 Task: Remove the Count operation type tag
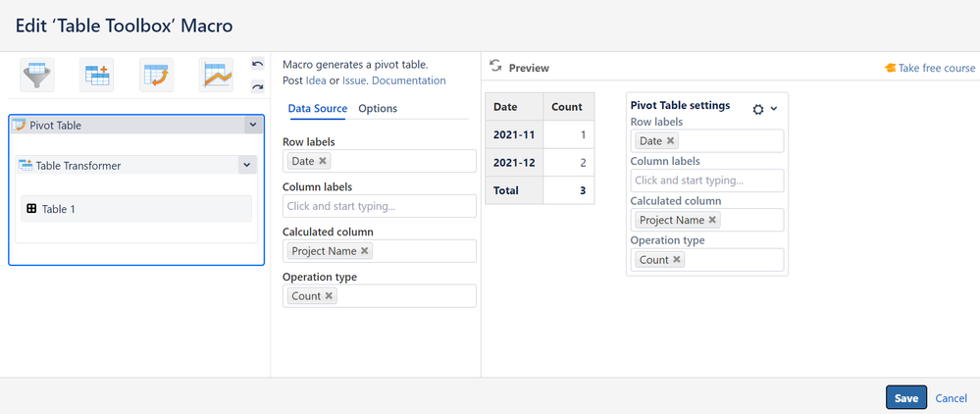329,296
